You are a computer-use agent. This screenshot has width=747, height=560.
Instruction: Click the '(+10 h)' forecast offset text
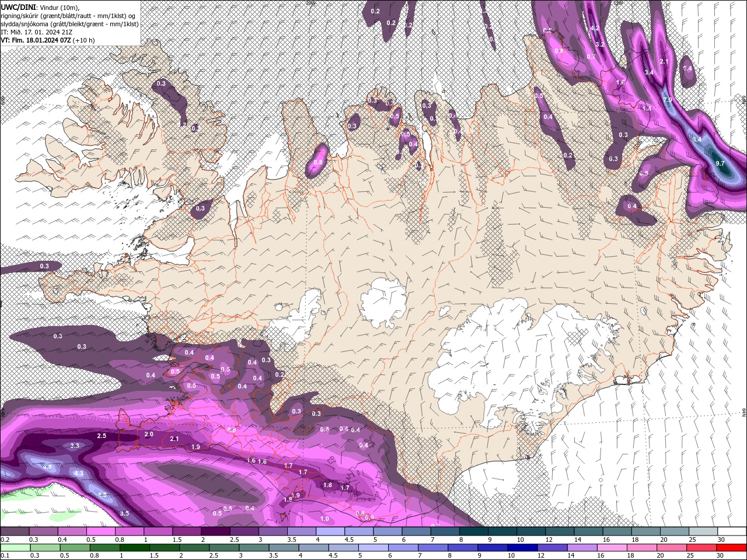[x=84, y=40]
